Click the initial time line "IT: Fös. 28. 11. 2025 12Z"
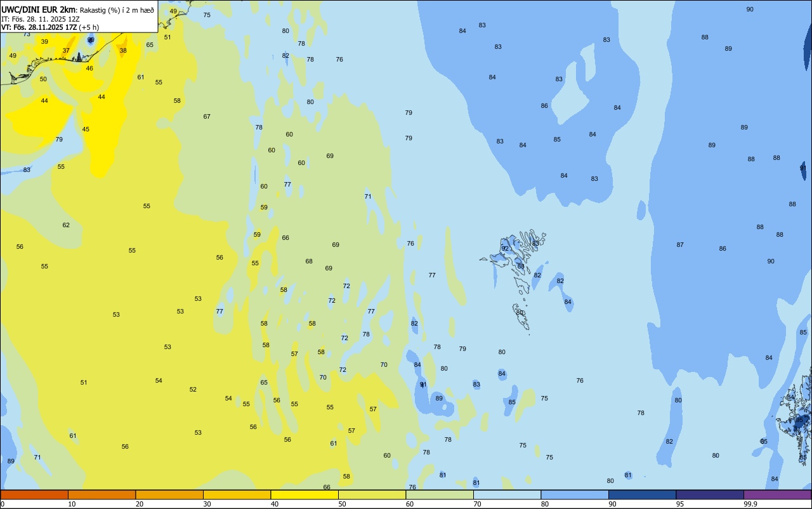The height and width of the screenshot is (509, 812). coord(40,19)
